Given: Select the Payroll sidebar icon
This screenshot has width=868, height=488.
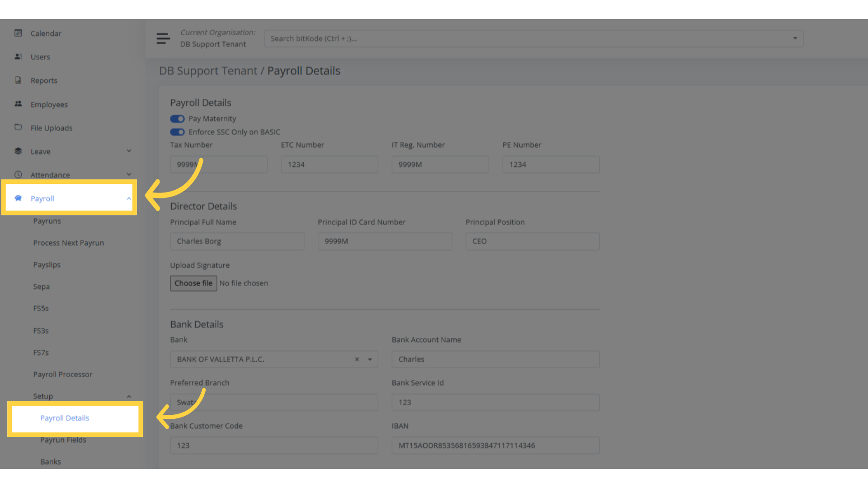Looking at the screenshot, I should 18,198.
